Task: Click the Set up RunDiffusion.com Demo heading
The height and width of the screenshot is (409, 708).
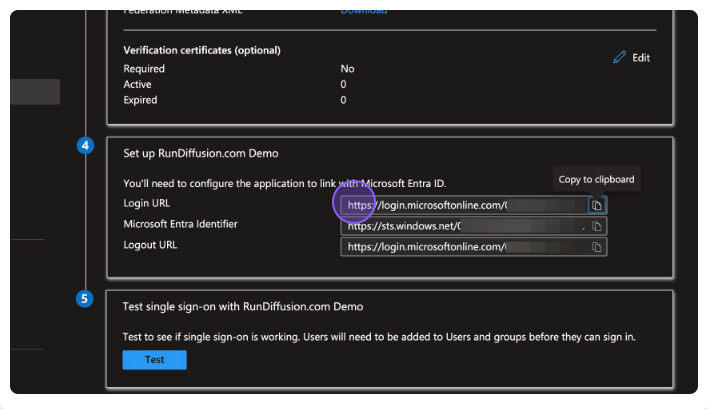Action: tap(200, 153)
